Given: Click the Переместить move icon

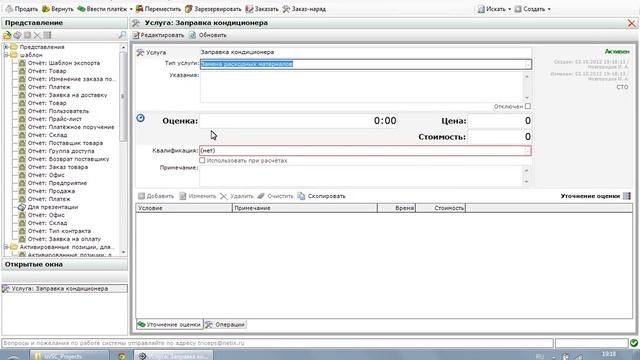Looking at the screenshot, I should (x=140, y=9).
